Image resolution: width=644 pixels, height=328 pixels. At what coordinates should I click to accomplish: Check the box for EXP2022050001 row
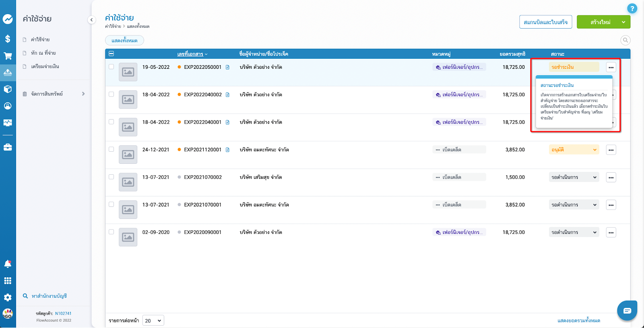coord(111,67)
